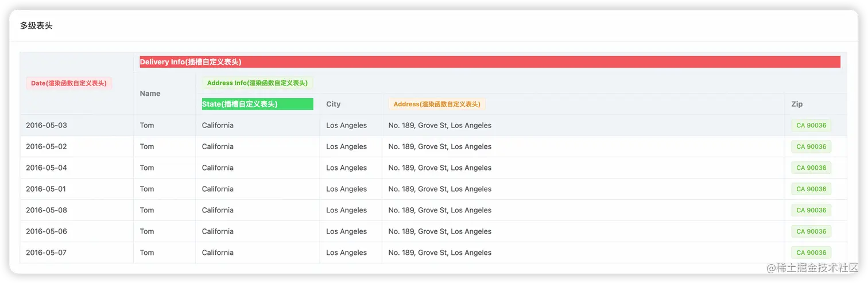
Task: Click the Zip column header
Action: [x=797, y=104]
